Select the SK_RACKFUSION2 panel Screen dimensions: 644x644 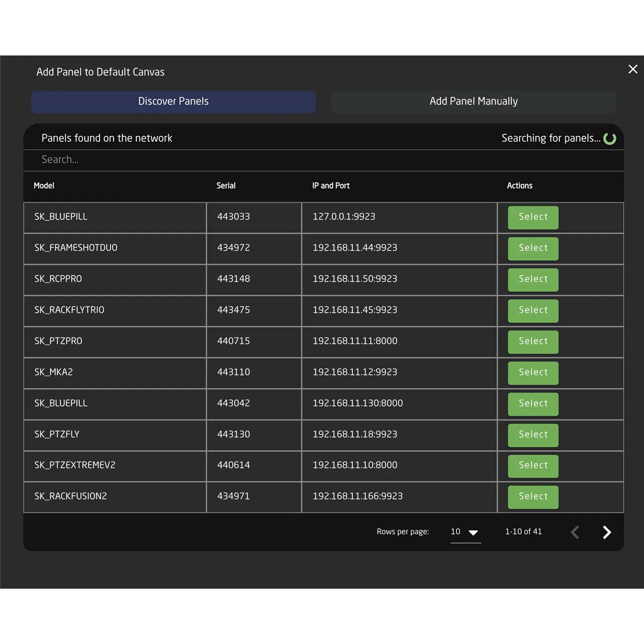[x=533, y=497]
